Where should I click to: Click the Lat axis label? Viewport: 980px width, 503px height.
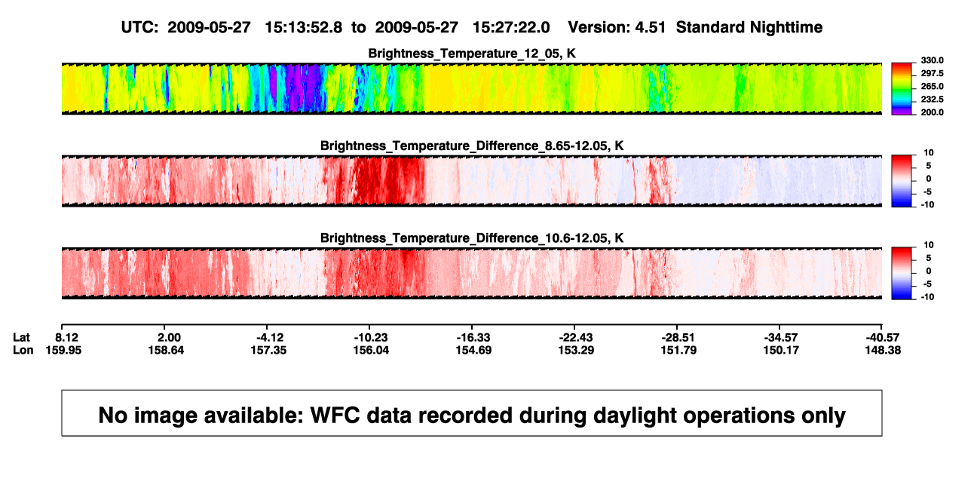pos(21,337)
